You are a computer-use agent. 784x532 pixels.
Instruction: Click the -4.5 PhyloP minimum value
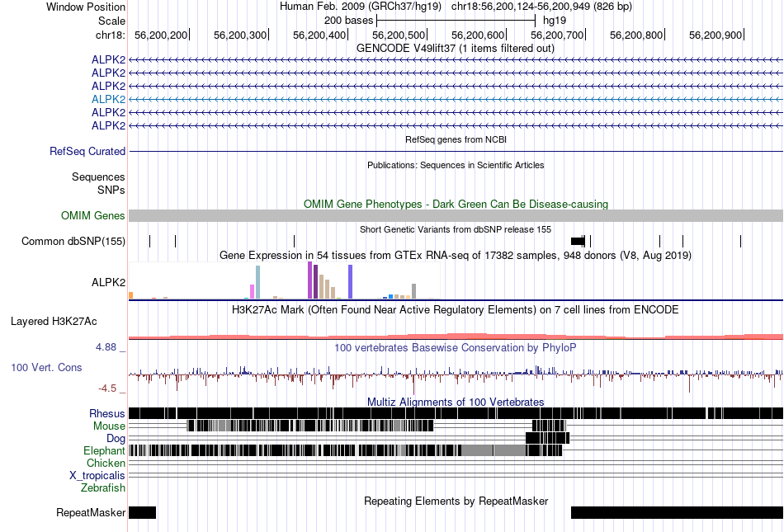click(x=107, y=388)
